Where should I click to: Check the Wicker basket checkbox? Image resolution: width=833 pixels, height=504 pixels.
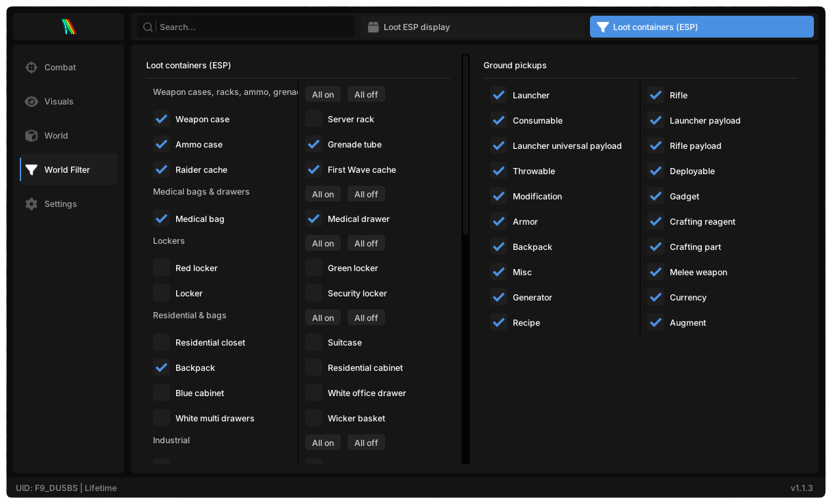pyautogui.click(x=314, y=418)
